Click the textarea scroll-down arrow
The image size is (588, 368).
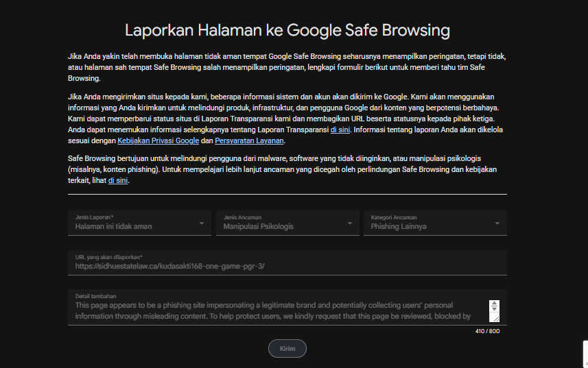tap(494, 309)
